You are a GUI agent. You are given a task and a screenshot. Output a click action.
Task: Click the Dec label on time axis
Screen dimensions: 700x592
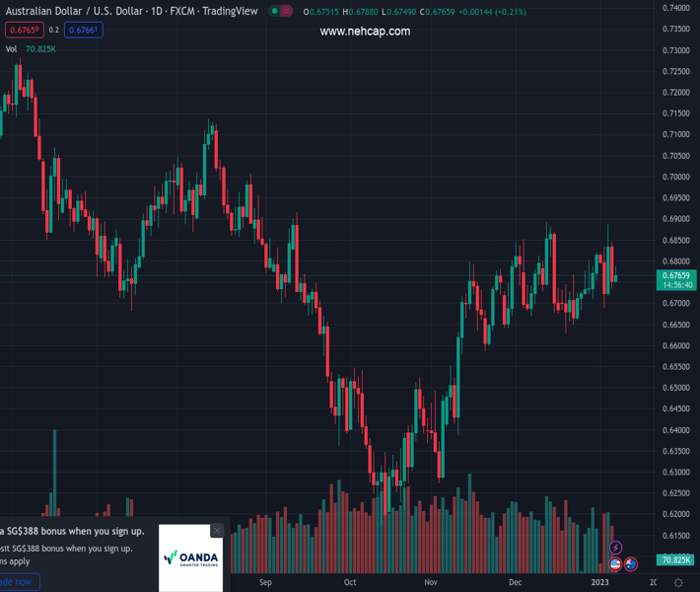coord(515,583)
